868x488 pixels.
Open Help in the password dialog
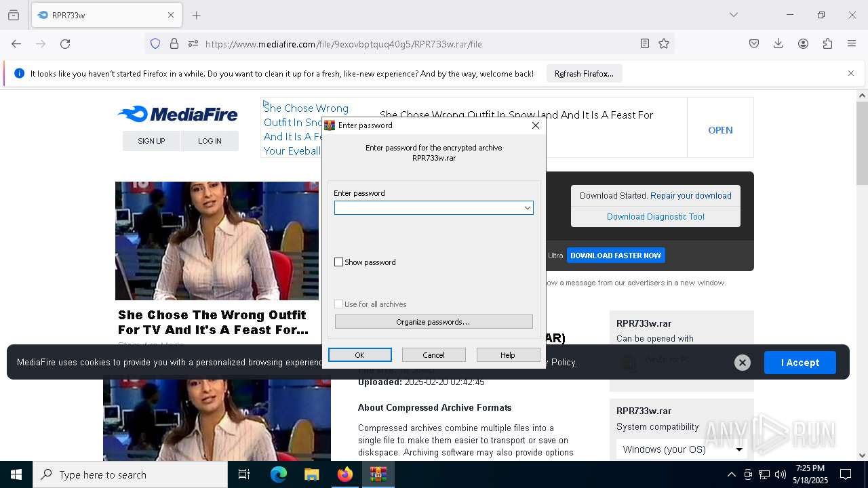pos(508,355)
